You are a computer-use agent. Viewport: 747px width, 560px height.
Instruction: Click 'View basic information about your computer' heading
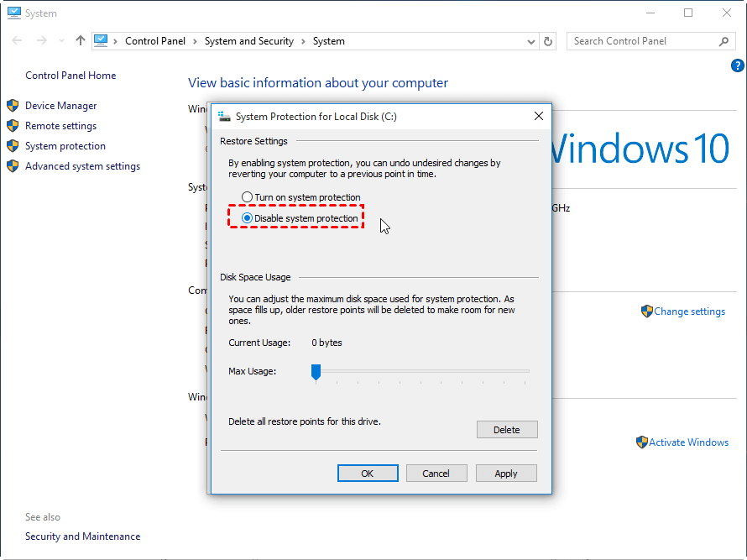(x=318, y=83)
